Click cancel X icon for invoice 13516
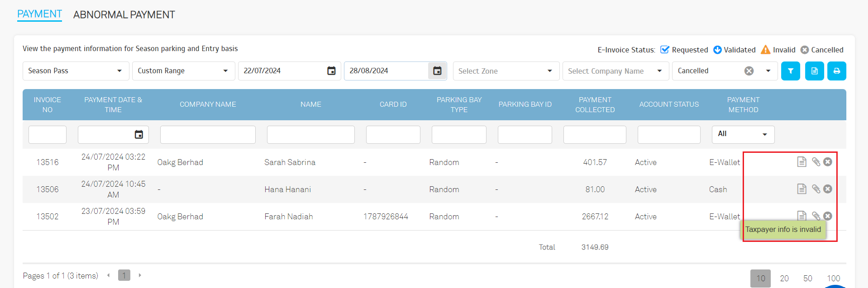 tap(828, 162)
